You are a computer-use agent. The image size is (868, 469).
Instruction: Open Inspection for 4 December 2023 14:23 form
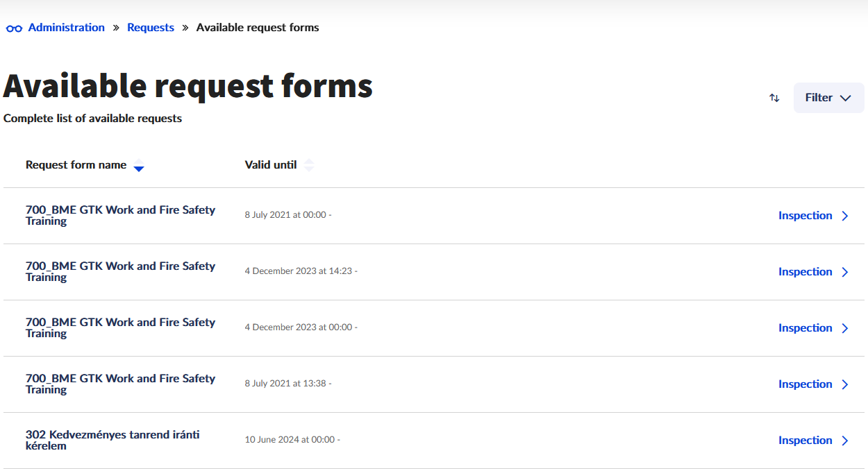805,272
